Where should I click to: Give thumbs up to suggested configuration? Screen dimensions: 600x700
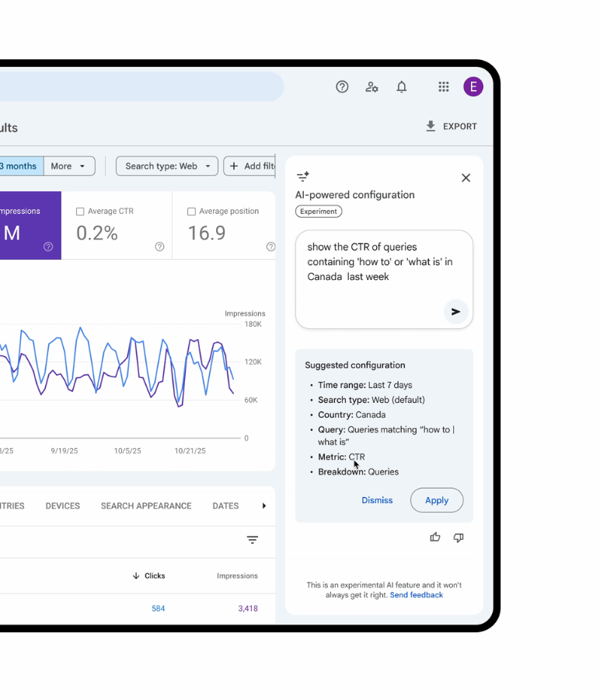point(435,537)
